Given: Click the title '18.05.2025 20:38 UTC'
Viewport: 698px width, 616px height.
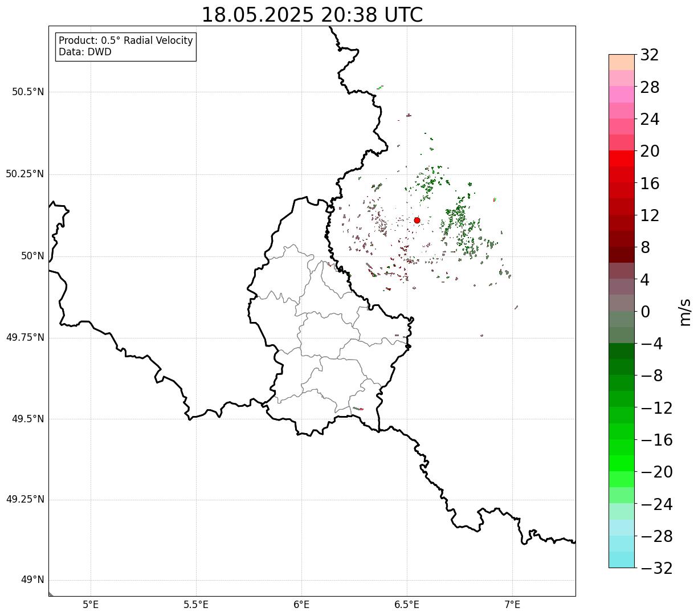Looking at the screenshot, I should click(x=312, y=15).
